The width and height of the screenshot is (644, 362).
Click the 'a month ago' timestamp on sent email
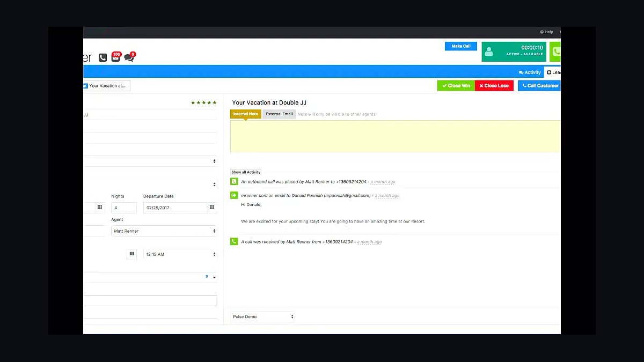[x=387, y=196]
